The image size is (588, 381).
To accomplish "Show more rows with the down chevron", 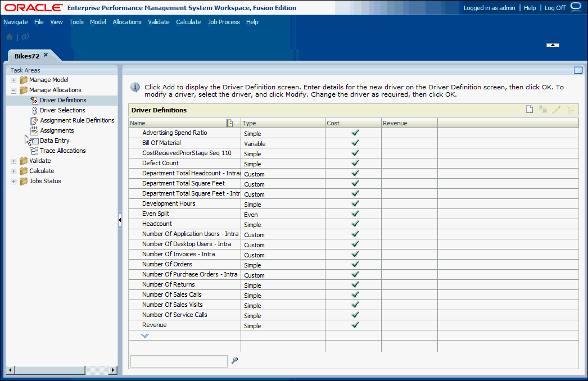I will coord(144,335).
